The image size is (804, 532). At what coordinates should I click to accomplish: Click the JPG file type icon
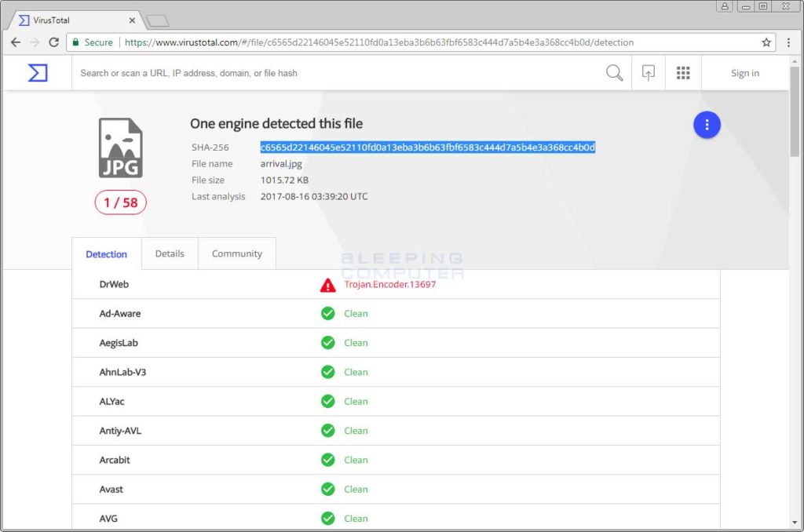pos(120,148)
